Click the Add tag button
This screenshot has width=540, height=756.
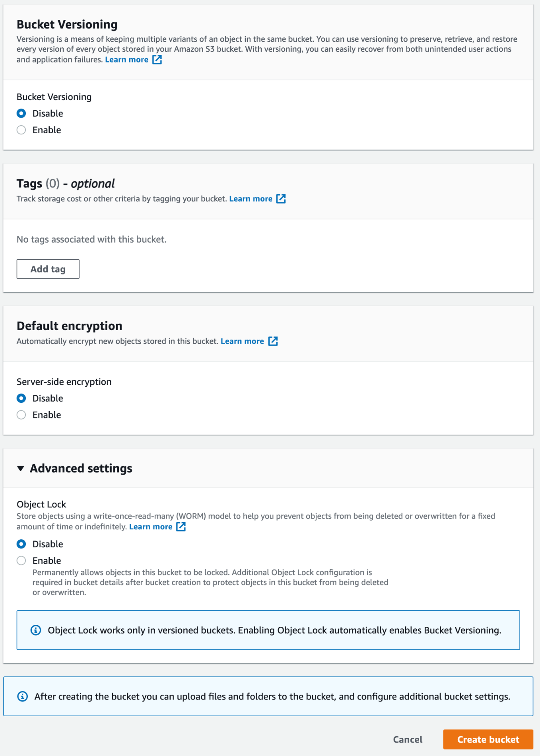(48, 269)
